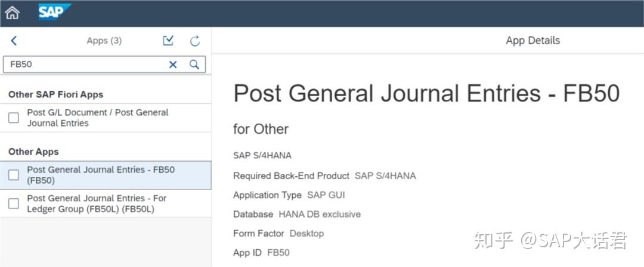644x267 pixels.
Task: Clear the FB50 search text
Action: pos(173,65)
